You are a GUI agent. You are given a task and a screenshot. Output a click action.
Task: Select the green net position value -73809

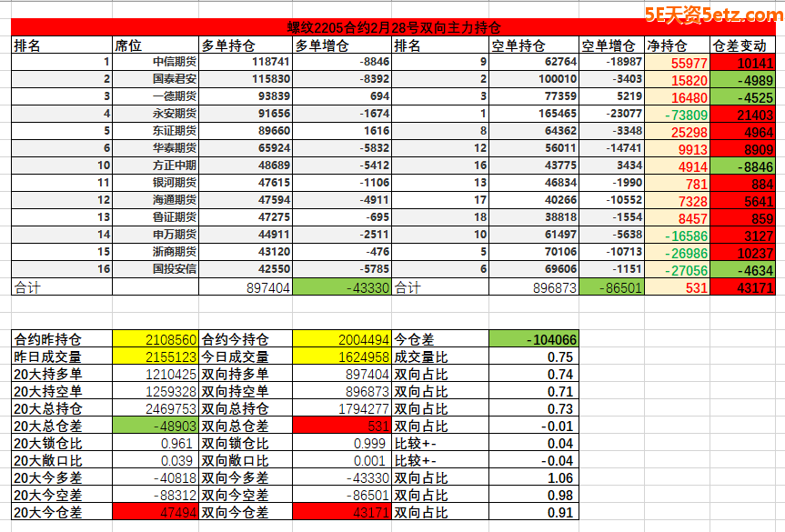(677, 114)
